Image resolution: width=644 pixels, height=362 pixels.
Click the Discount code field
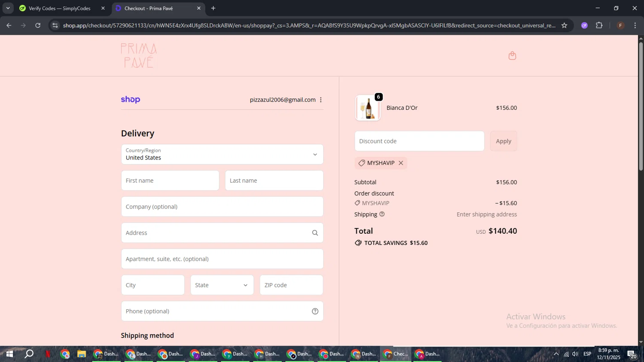tap(419, 141)
